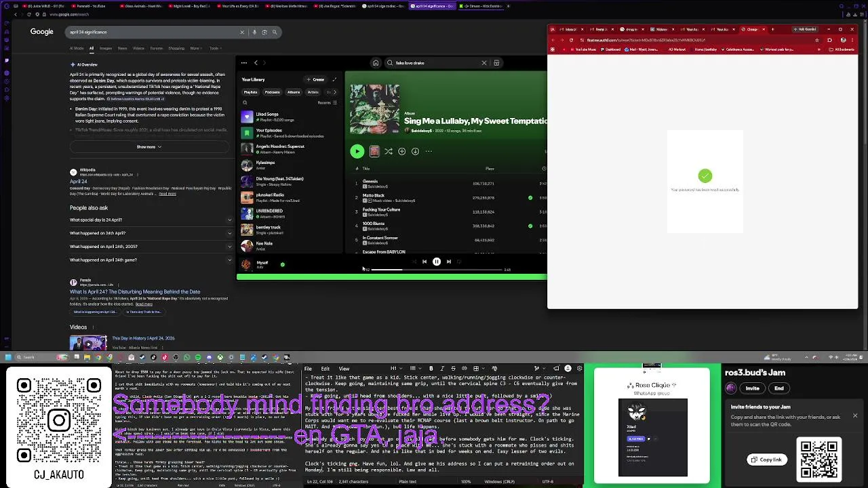The image size is (868, 488).
Task: Submit Google search with magnifier icon
Action: 275,32
